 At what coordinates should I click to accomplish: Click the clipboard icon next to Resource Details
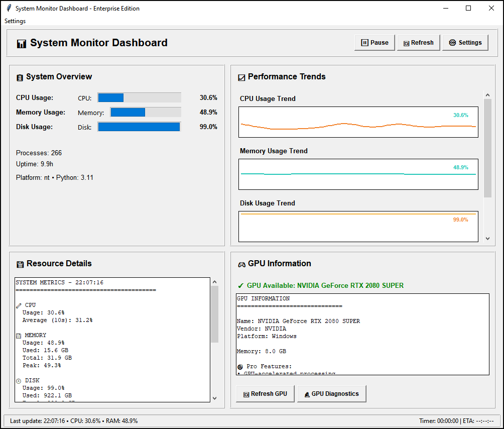19,263
